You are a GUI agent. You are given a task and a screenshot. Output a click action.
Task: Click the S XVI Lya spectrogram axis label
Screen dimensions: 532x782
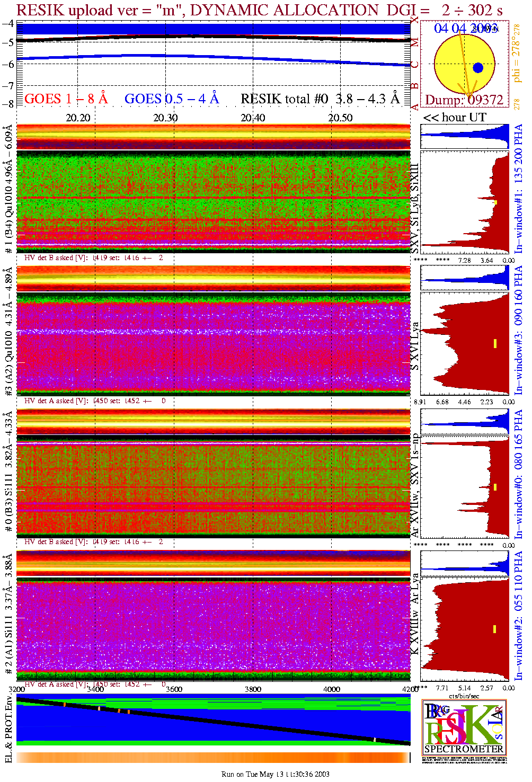[415, 346]
